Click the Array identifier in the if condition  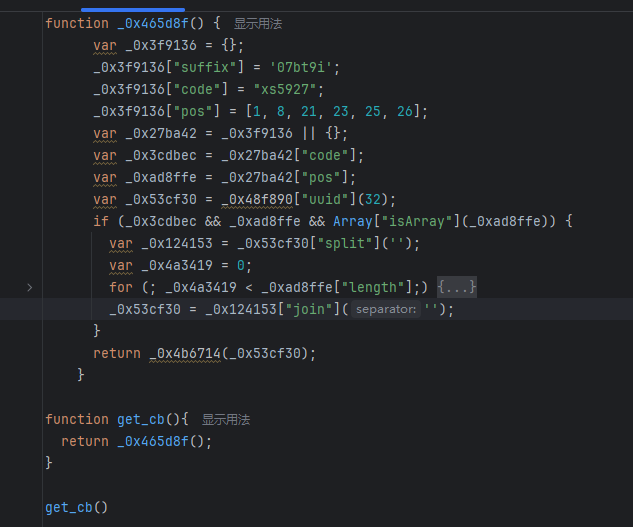pyautogui.click(x=352, y=221)
